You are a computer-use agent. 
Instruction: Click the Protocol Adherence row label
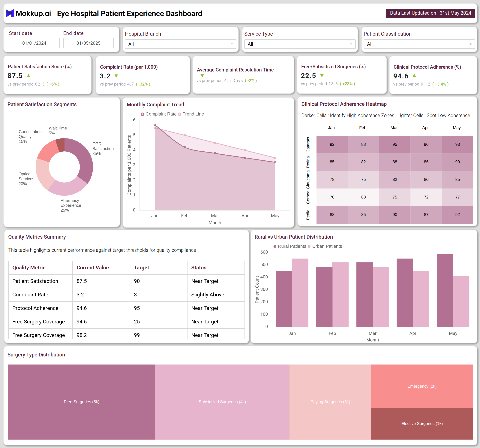tap(35, 308)
